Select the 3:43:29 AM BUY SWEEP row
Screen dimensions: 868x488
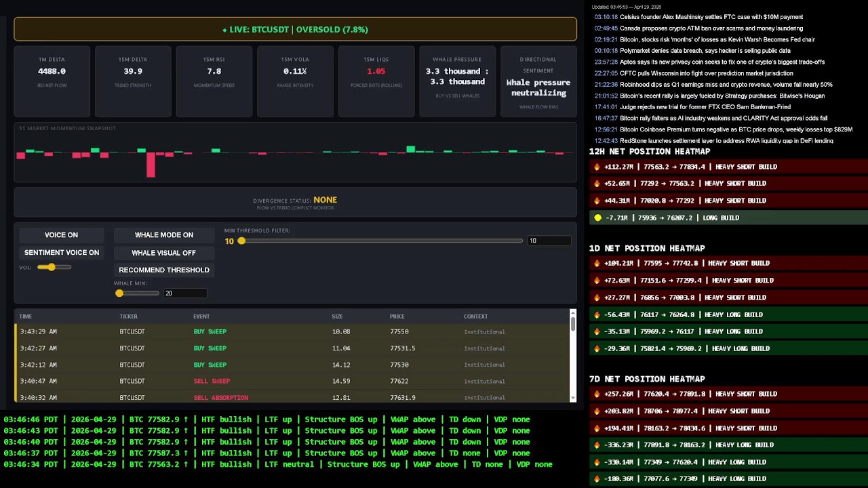(x=292, y=332)
